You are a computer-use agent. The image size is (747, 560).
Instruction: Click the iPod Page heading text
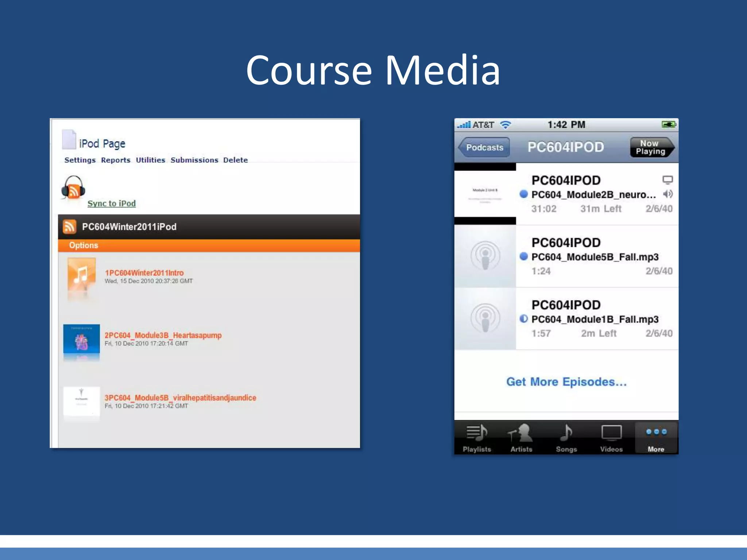pos(102,144)
